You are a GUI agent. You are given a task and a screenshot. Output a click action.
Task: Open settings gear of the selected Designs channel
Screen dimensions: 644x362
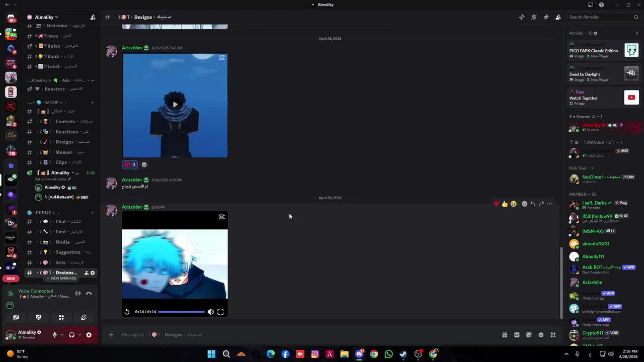tap(93, 273)
